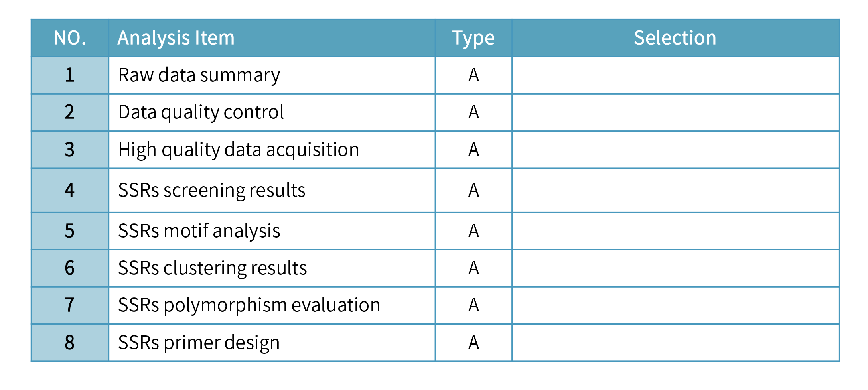This screenshot has width=868, height=390.
Task: Select the "Raw data summary" cell
Action: coord(199,75)
